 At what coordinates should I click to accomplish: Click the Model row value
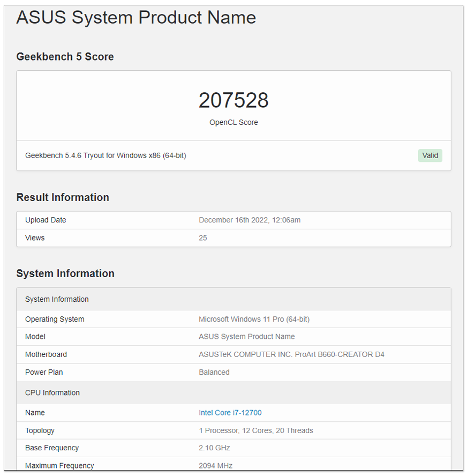click(x=246, y=337)
